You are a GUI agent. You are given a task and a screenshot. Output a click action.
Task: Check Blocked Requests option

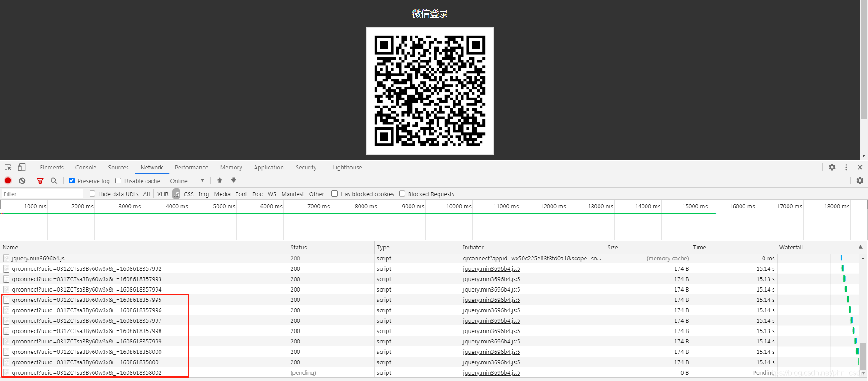[402, 194]
